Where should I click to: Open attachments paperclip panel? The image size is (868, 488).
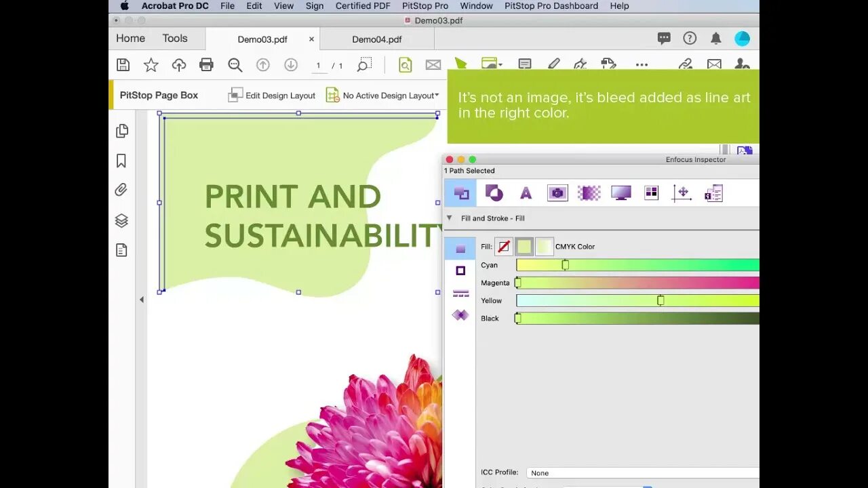tap(121, 190)
